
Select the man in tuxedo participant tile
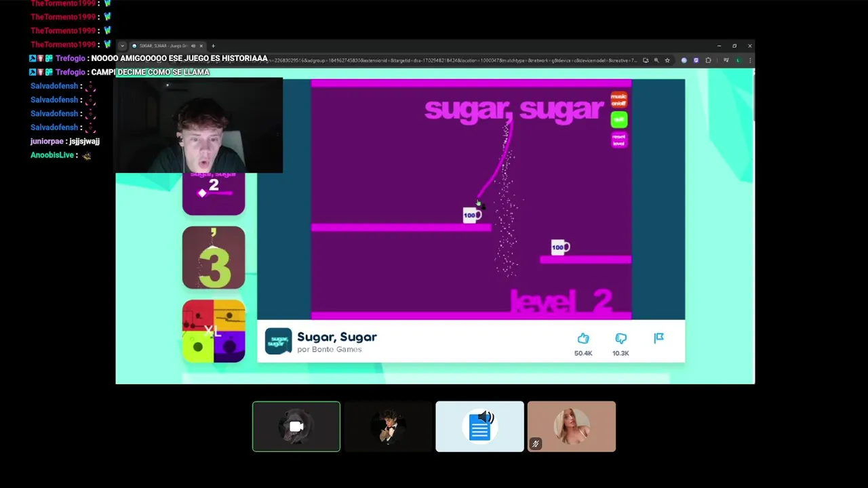pos(388,426)
